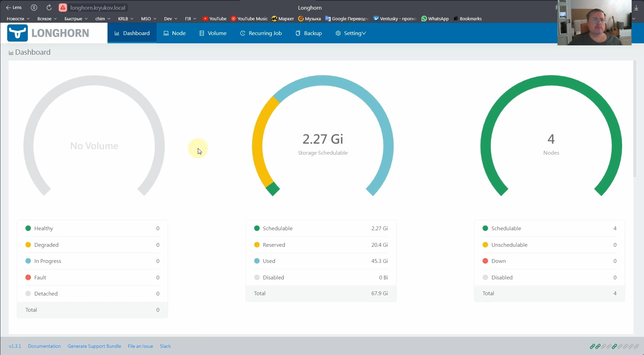Click the 2.27 Gi Storage Schedulable gauge
This screenshot has height=355, width=644.
pyautogui.click(x=323, y=136)
